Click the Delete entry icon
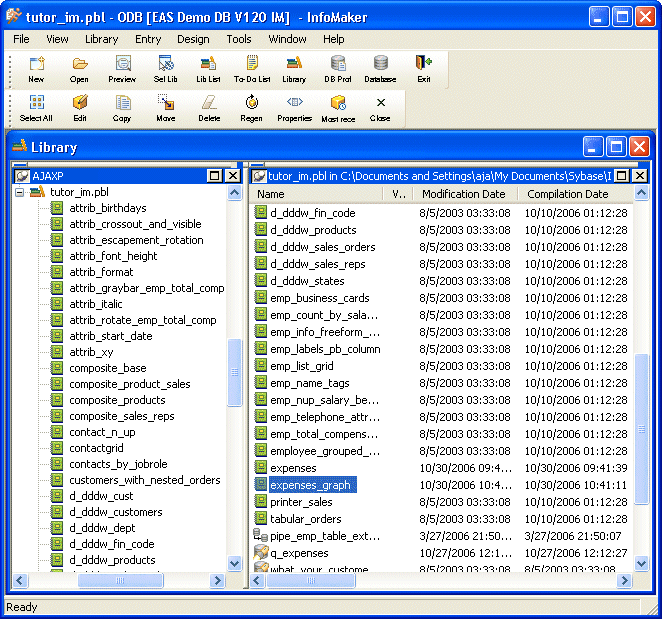 209,109
